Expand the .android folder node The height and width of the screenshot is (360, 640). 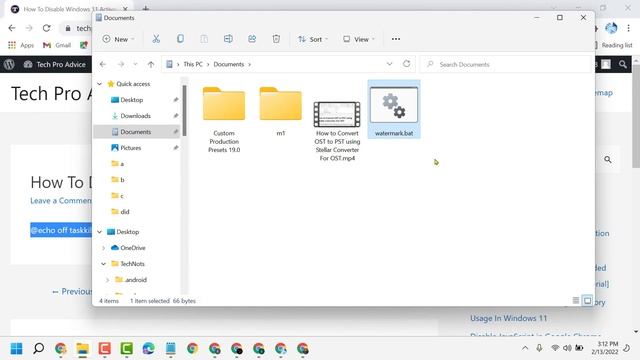[107, 280]
